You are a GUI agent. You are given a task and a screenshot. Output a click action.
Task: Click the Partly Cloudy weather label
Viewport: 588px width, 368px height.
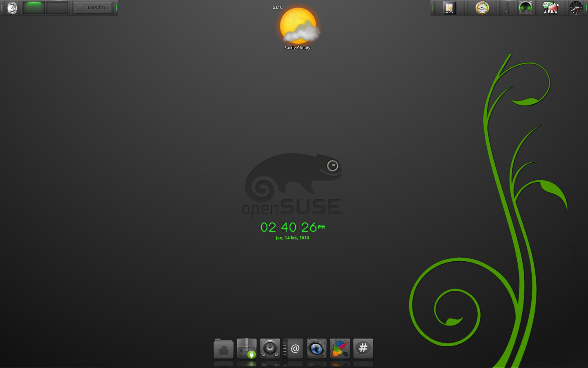pyautogui.click(x=297, y=47)
